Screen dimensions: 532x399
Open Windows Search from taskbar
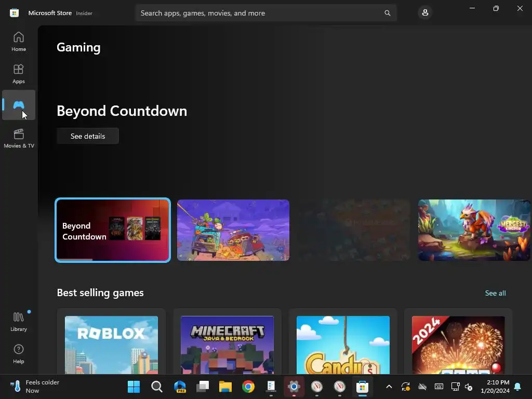pyautogui.click(x=157, y=387)
